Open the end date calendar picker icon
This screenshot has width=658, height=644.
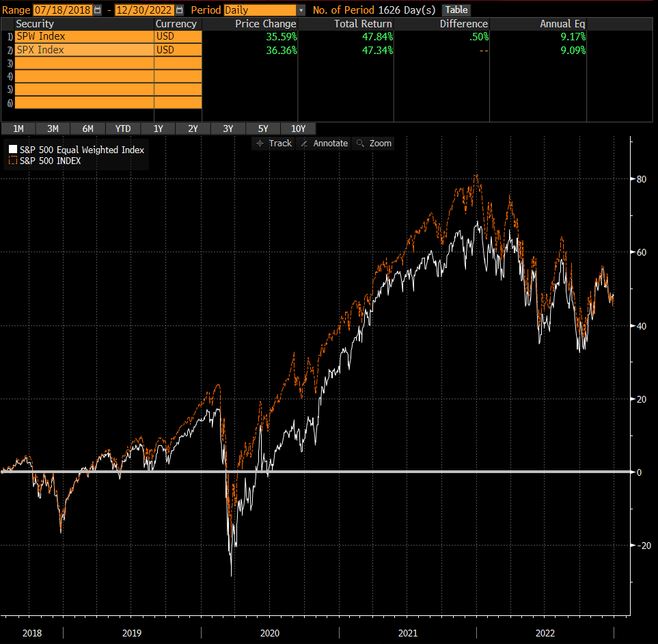coord(179,10)
